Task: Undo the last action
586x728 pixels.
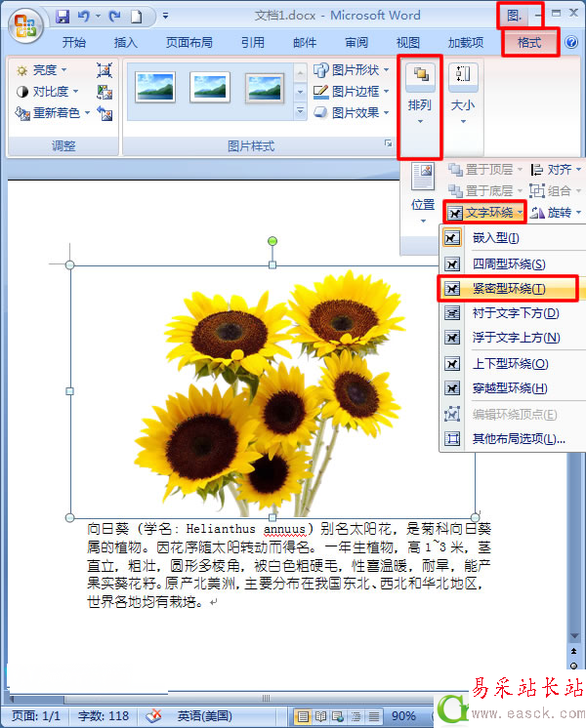Action: tap(84, 17)
